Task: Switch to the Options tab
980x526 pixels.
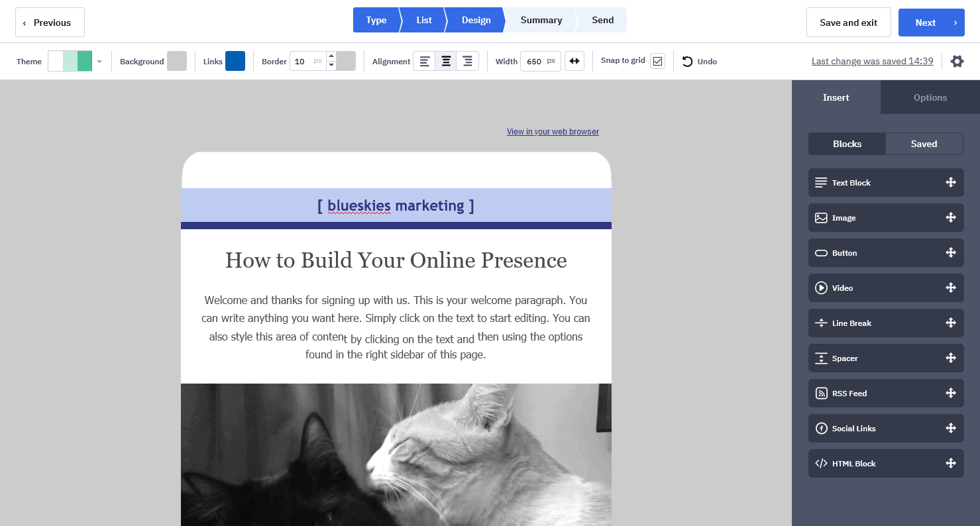Action: pos(930,97)
